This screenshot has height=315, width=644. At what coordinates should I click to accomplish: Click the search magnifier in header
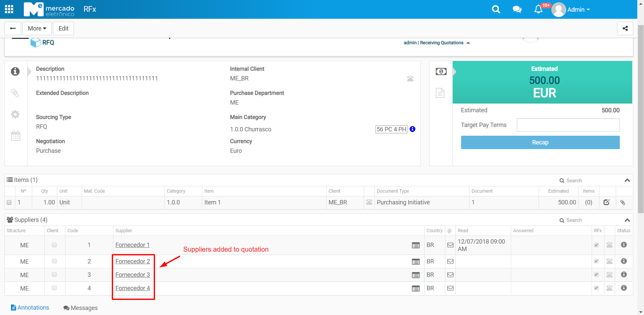pyautogui.click(x=496, y=9)
